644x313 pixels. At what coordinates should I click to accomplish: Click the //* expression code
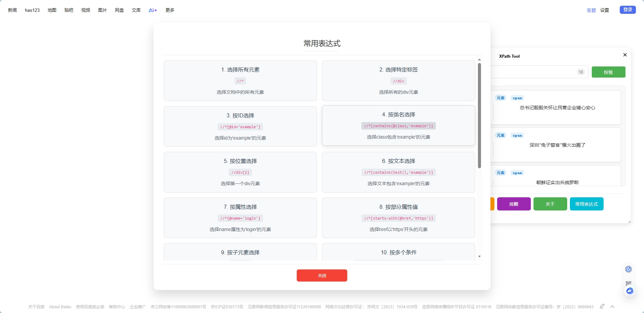click(x=240, y=81)
